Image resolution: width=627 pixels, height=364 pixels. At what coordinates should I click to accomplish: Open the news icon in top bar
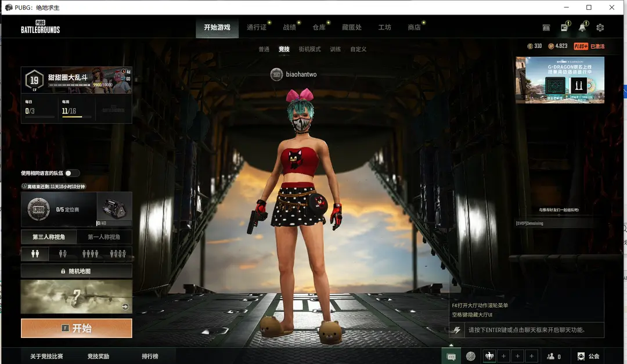[564, 27]
